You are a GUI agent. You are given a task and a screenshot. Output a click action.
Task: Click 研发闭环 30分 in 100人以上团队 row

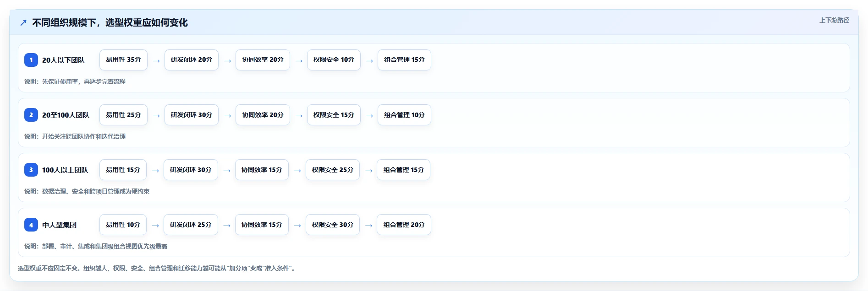tap(191, 170)
